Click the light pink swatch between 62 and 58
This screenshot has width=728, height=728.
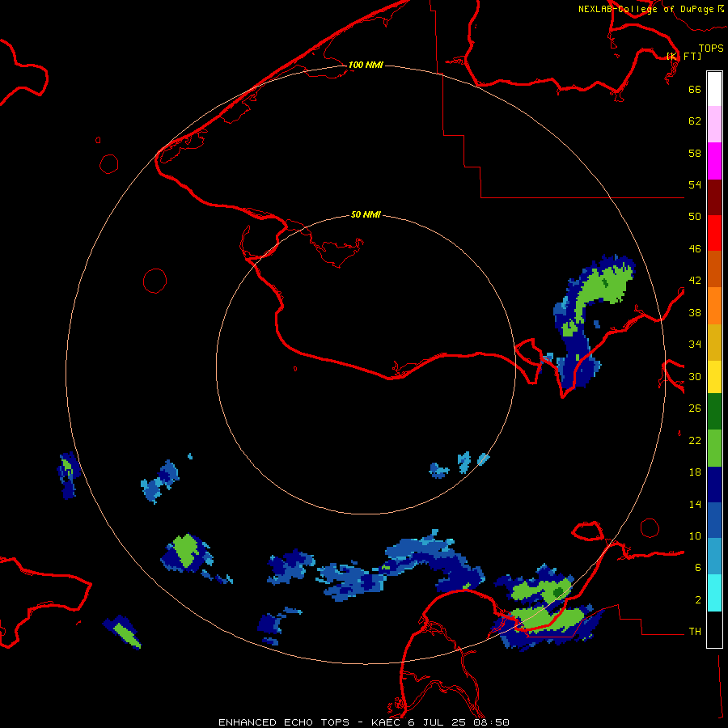click(714, 124)
